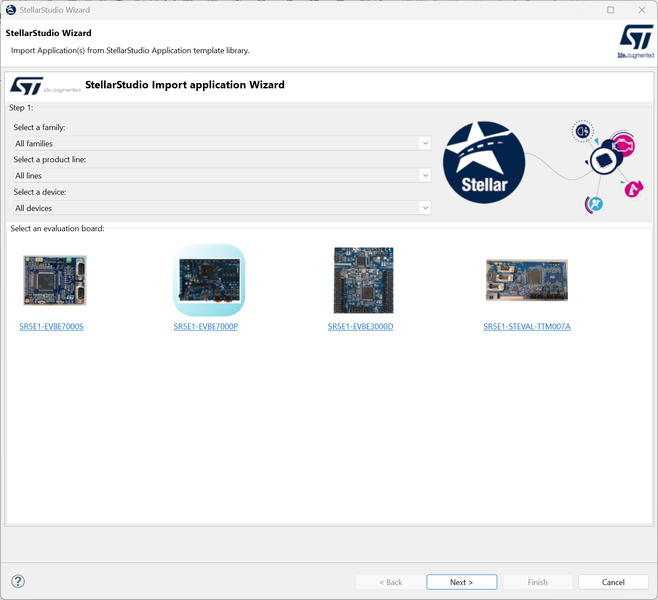Click the Next > button
The image size is (658, 600).
tap(462, 582)
